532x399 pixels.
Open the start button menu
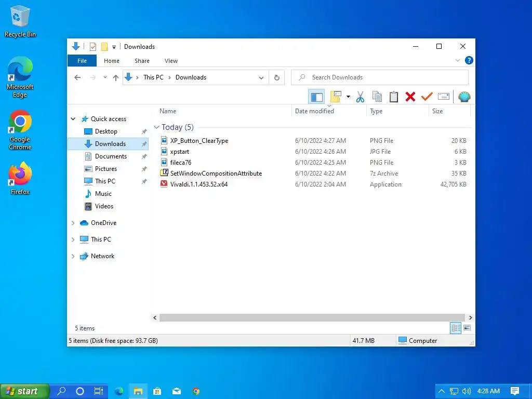(24, 391)
